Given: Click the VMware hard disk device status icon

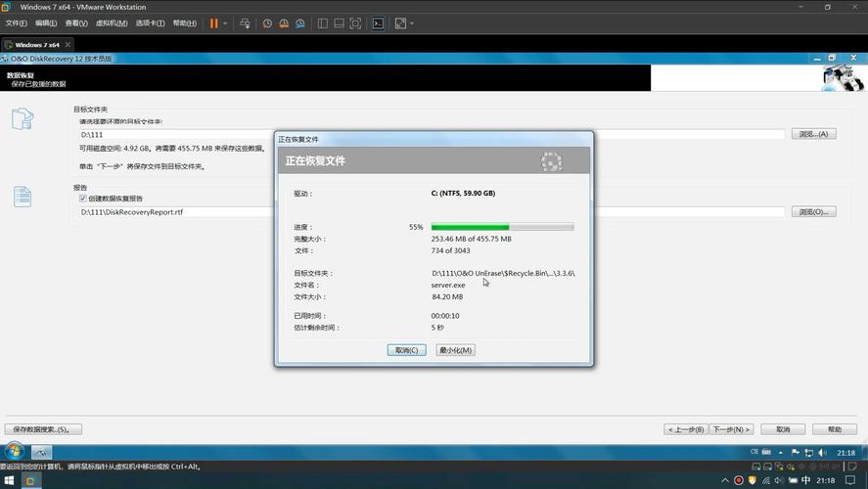Looking at the screenshot, I should [756, 467].
